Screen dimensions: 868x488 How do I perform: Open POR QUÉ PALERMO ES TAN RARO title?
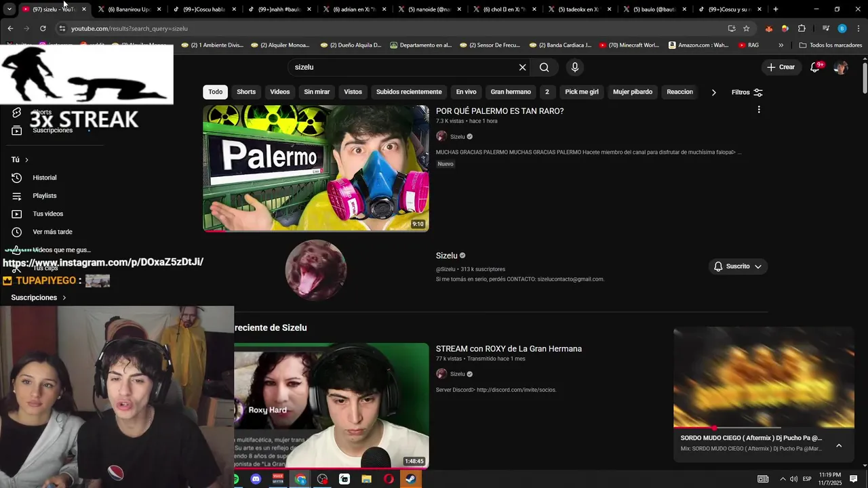500,111
